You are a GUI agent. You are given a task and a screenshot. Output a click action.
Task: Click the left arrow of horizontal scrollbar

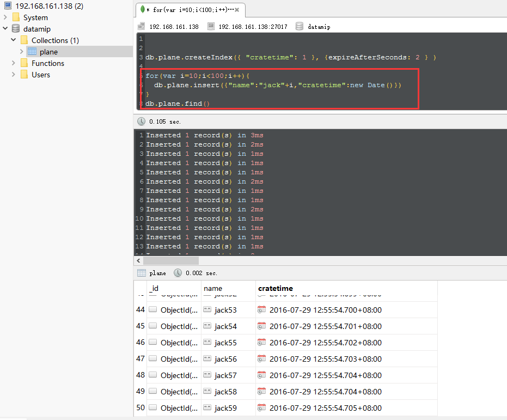pyautogui.click(x=138, y=260)
